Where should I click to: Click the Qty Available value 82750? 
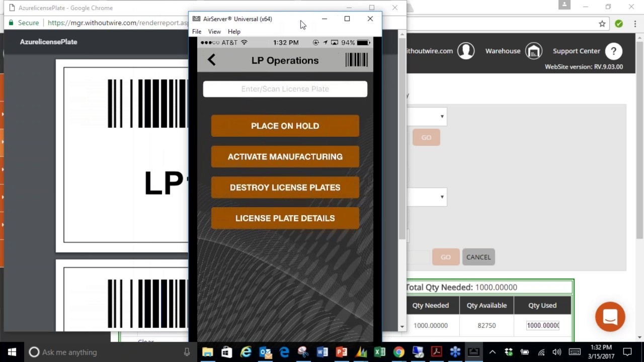pos(487,325)
